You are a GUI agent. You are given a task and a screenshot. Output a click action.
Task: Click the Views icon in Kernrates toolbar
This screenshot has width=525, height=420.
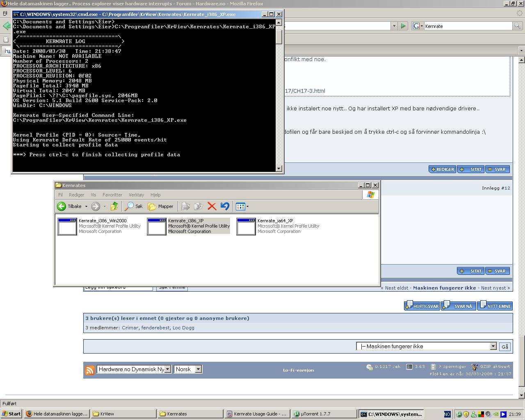240,206
